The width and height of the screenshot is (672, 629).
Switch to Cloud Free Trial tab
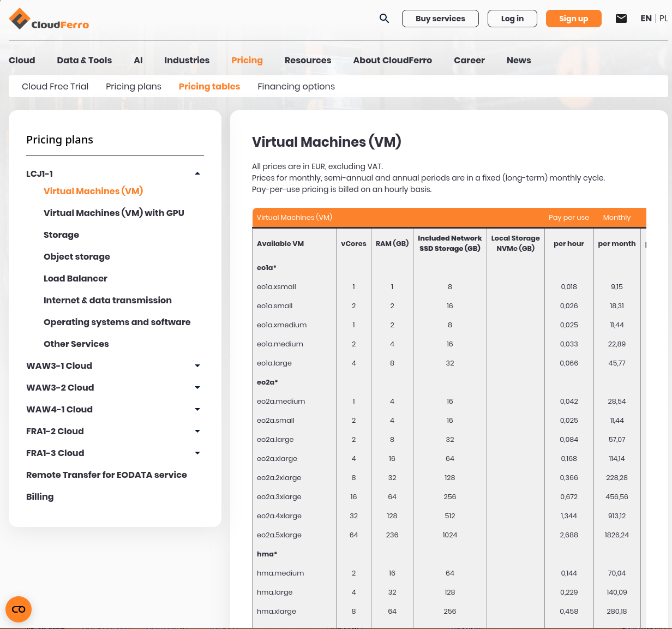point(55,86)
